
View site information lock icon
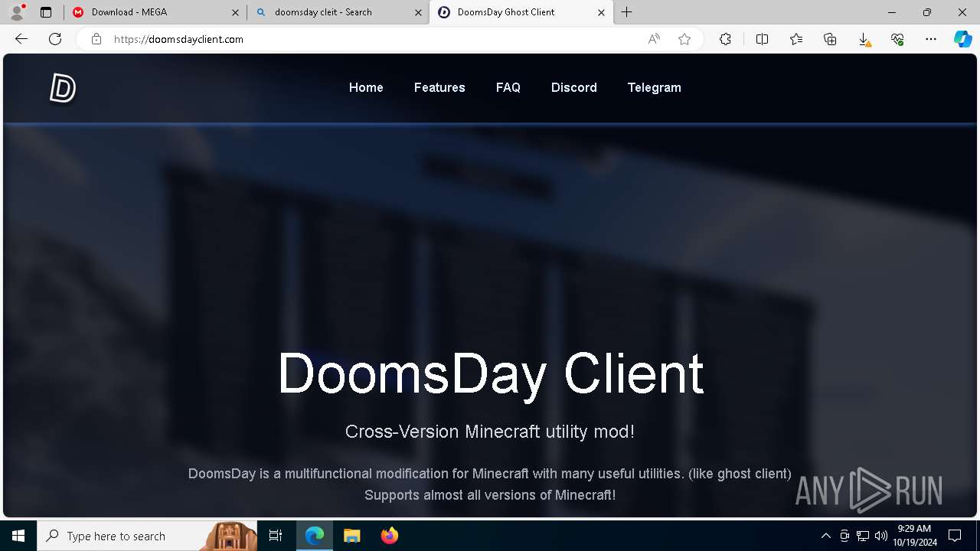point(96,39)
